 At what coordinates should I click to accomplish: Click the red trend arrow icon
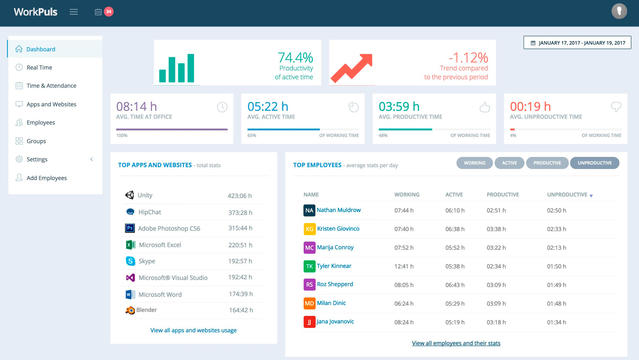pyautogui.click(x=351, y=68)
